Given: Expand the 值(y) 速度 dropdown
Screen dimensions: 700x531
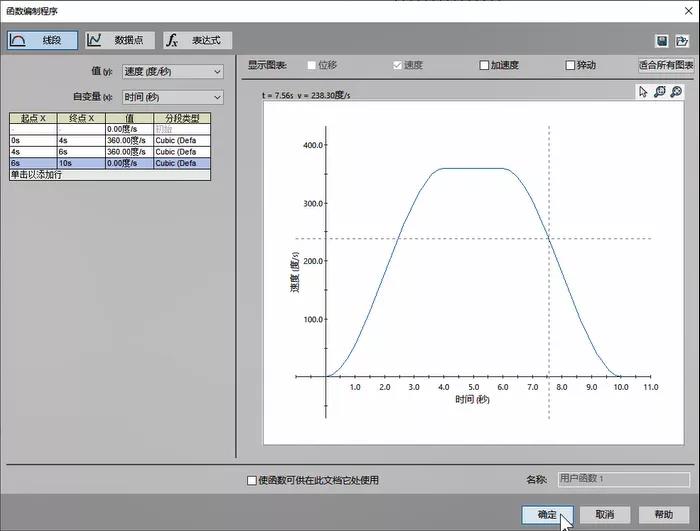Looking at the screenshot, I should pos(172,71).
